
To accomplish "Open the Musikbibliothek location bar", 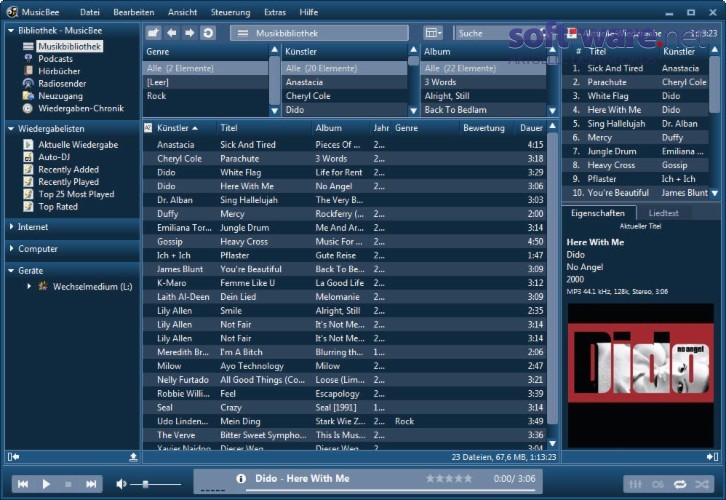I will [319, 33].
